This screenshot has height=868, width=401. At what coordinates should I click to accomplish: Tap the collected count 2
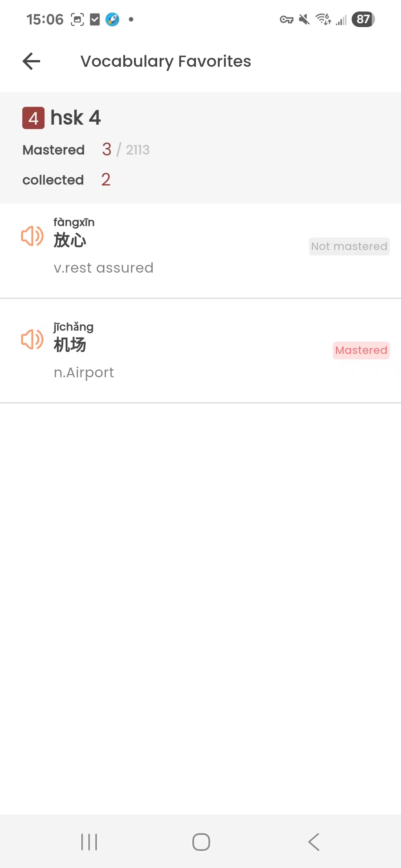(x=106, y=180)
